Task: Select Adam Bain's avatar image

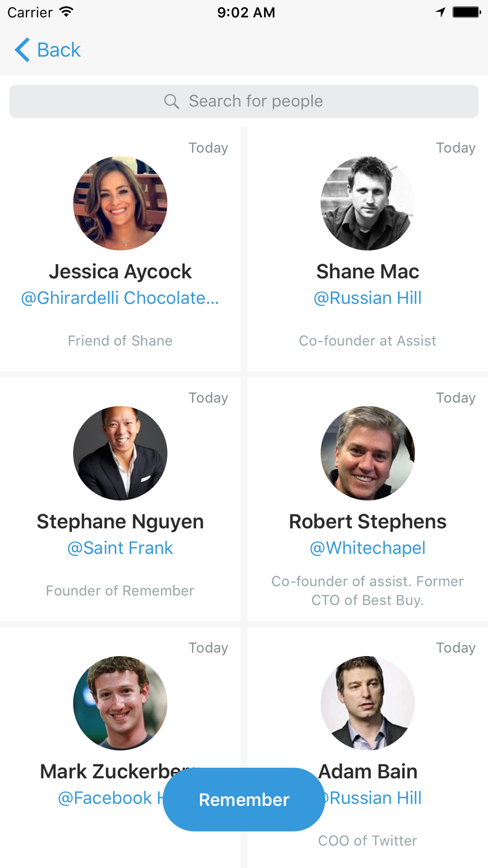Action: pos(367,703)
